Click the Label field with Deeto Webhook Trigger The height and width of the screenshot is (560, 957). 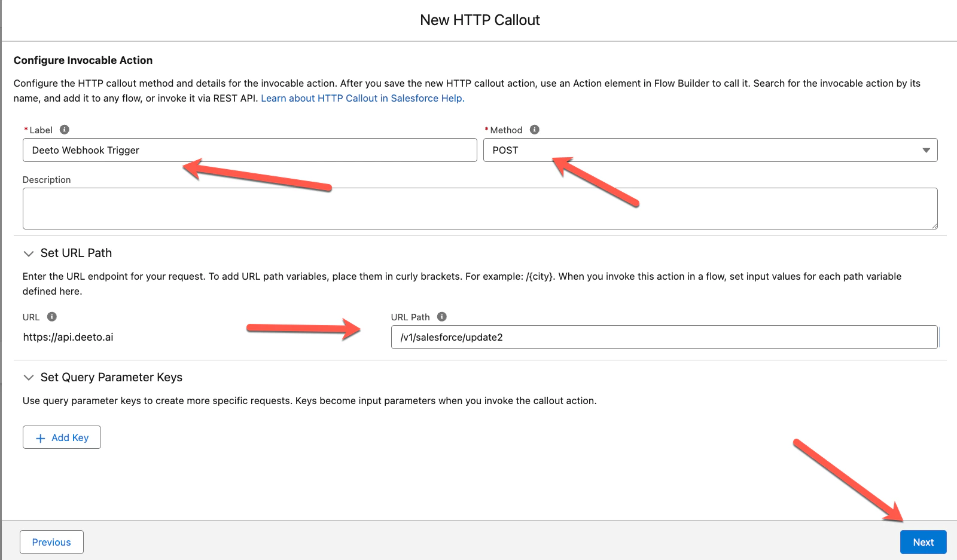[249, 150]
